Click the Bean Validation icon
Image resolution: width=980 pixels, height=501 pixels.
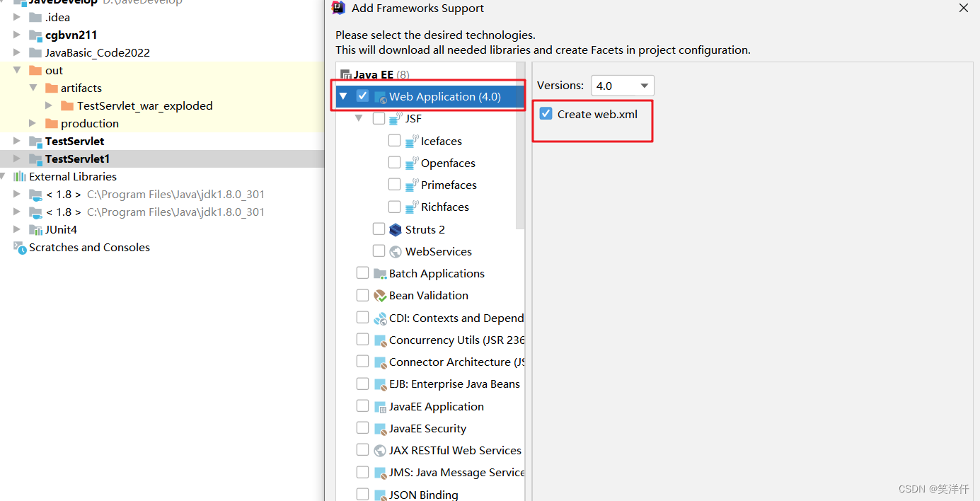pyautogui.click(x=381, y=295)
